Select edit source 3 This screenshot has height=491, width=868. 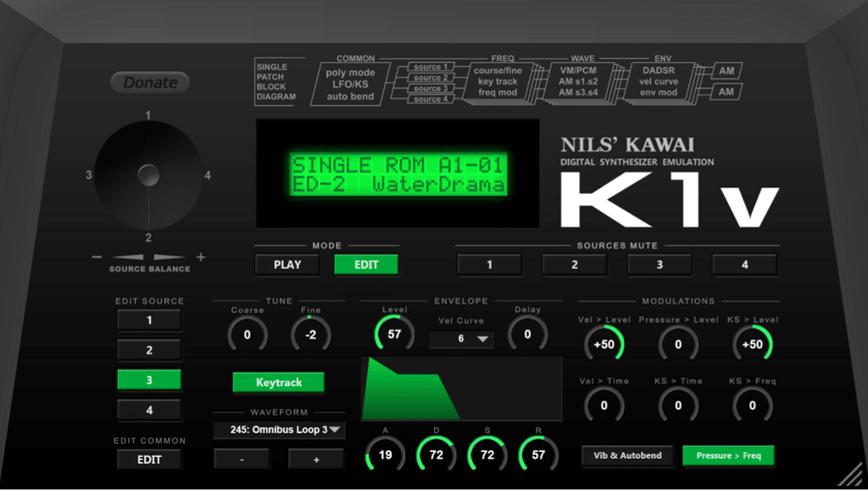(149, 380)
